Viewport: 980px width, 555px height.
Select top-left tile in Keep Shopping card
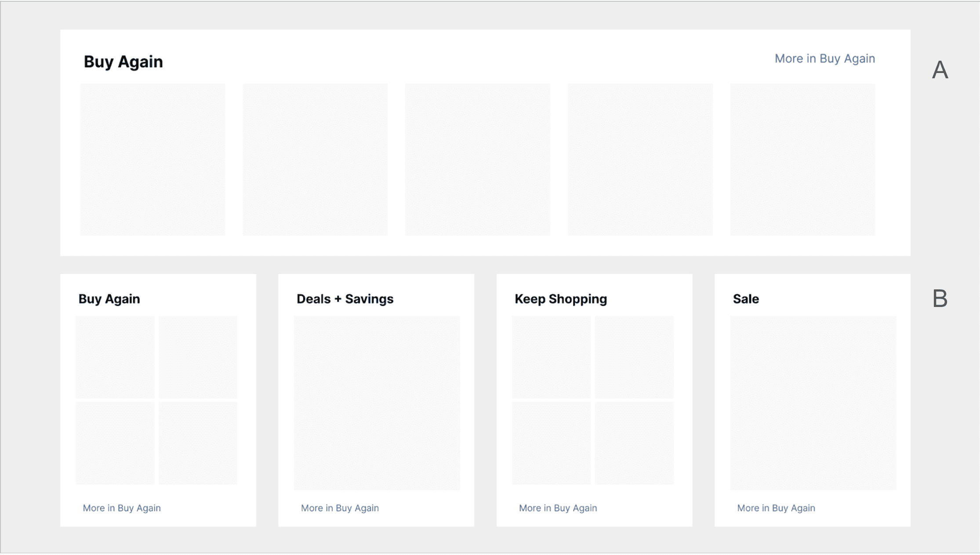551,357
